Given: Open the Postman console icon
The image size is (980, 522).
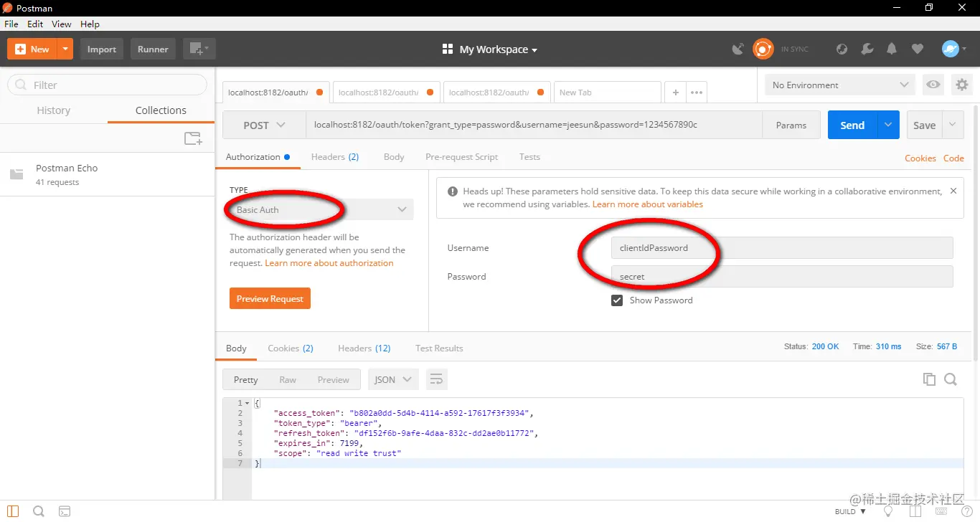Looking at the screenshot, I should coord(65,511).
